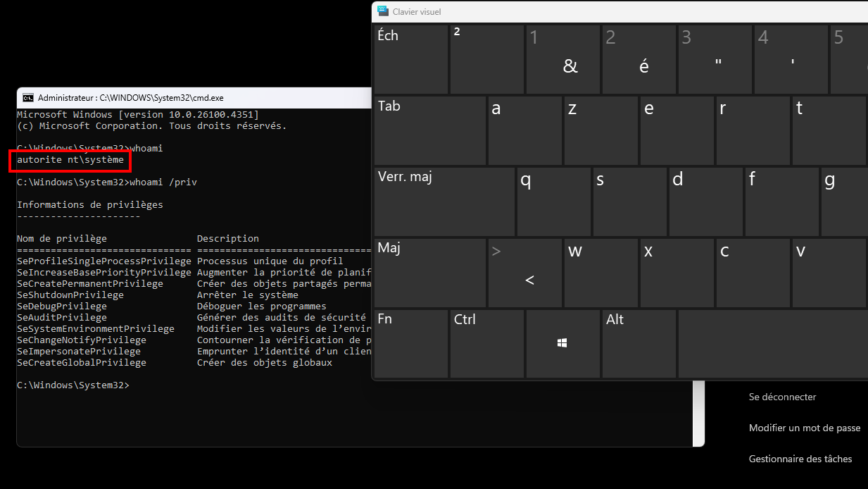Select Se déconnecter option
868x489 pixels.
782,397
